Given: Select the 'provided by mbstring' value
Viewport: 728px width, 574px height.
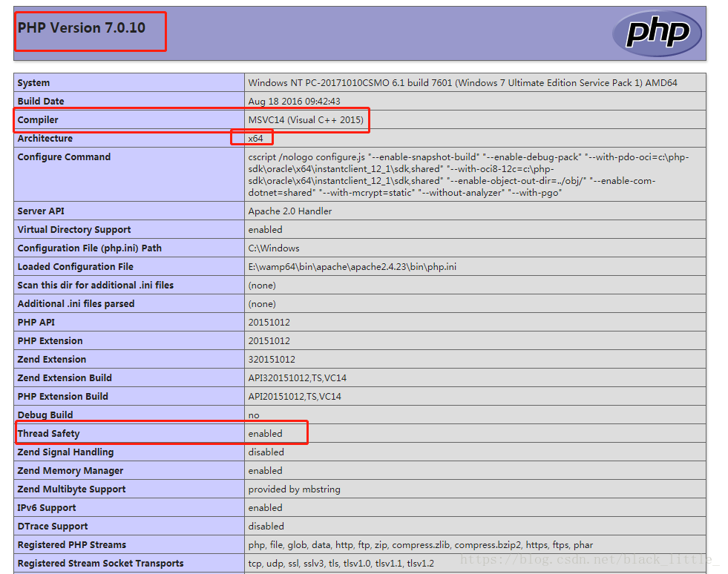Looking at the screenshot, I should pyautogui.click(x=294, y=489).
